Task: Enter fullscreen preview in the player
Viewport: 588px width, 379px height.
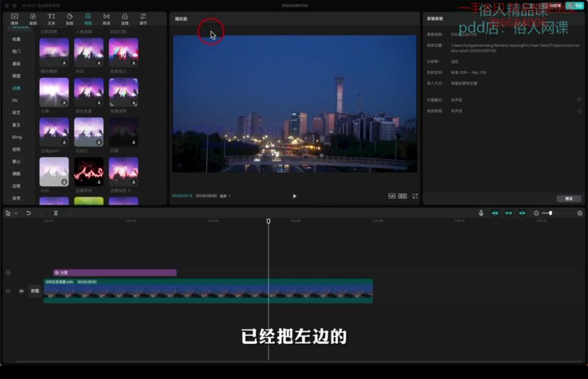Action: click(415, 196)
